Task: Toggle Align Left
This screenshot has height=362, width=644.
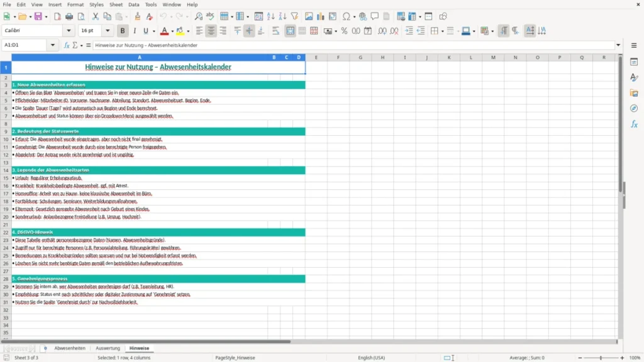Action: [199, 31]
